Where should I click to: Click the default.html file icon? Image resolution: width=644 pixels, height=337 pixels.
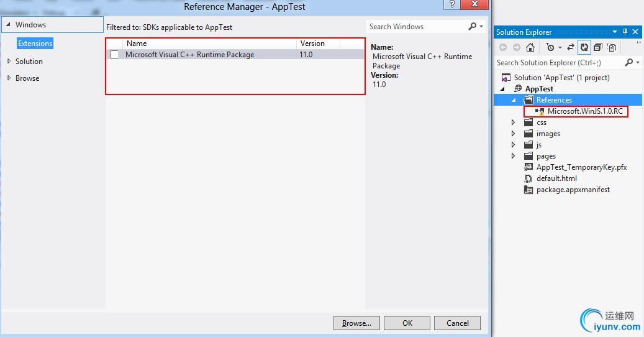pos(528,178)
